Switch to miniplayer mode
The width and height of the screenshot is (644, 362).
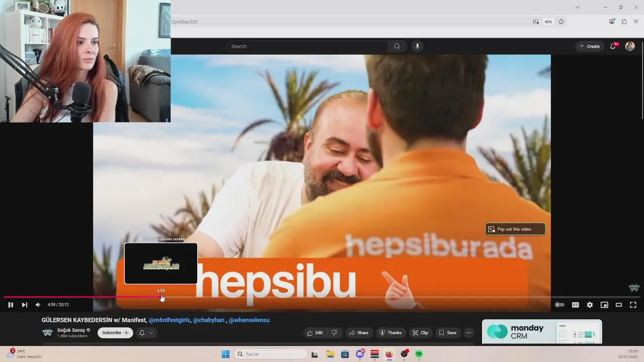[604, 305]
